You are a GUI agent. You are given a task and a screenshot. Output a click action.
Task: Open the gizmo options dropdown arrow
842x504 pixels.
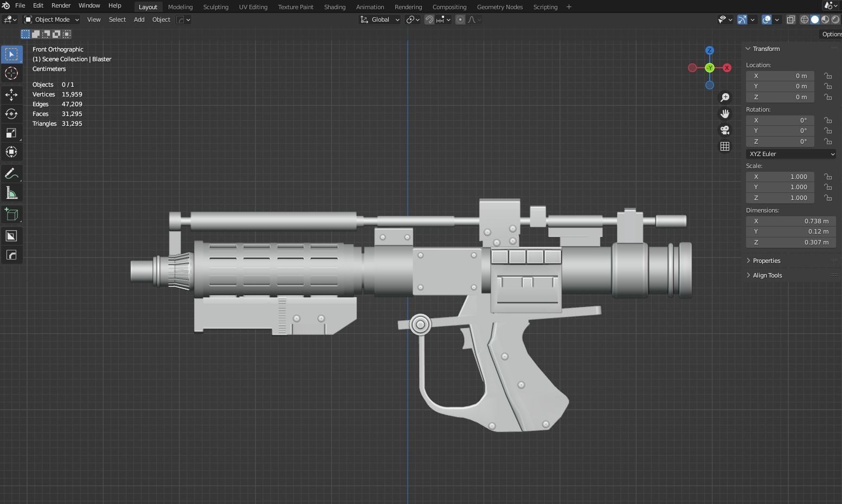point(753,20)
